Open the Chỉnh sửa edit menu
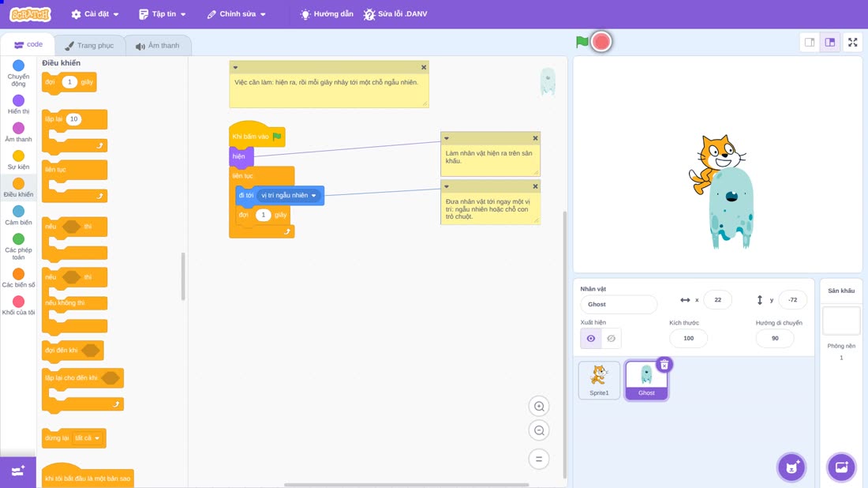This screenshot has height=488, width=868. (x=237, y=14)
